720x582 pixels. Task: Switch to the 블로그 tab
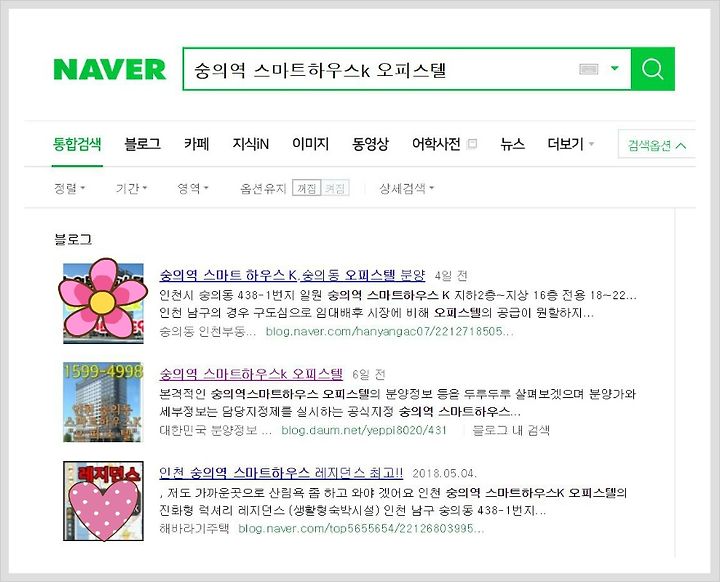point(142,144)
